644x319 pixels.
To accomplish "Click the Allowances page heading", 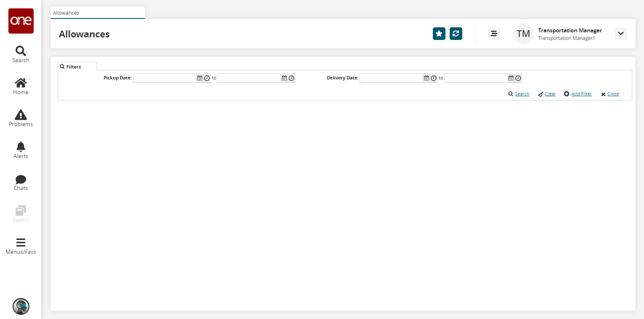I will pos(84,34).
